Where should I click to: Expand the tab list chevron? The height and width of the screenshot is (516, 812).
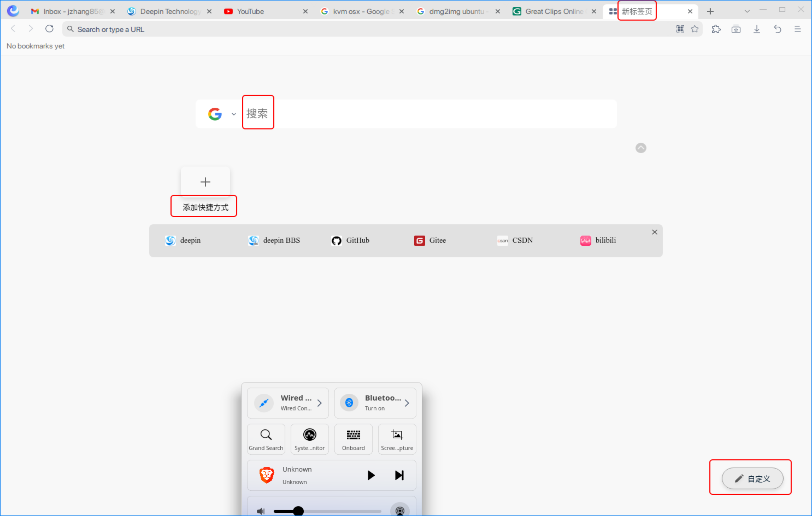[x=747, y=11]
